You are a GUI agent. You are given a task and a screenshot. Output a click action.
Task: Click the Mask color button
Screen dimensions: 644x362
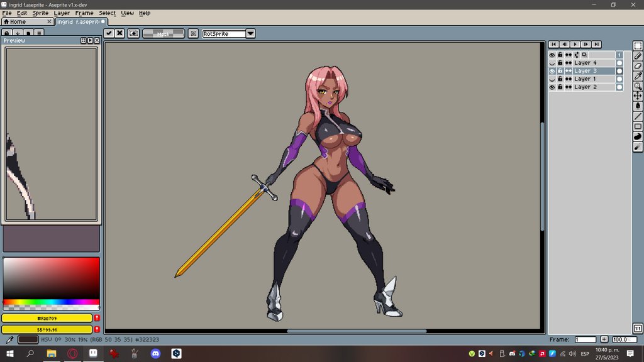tap(164, 34)
